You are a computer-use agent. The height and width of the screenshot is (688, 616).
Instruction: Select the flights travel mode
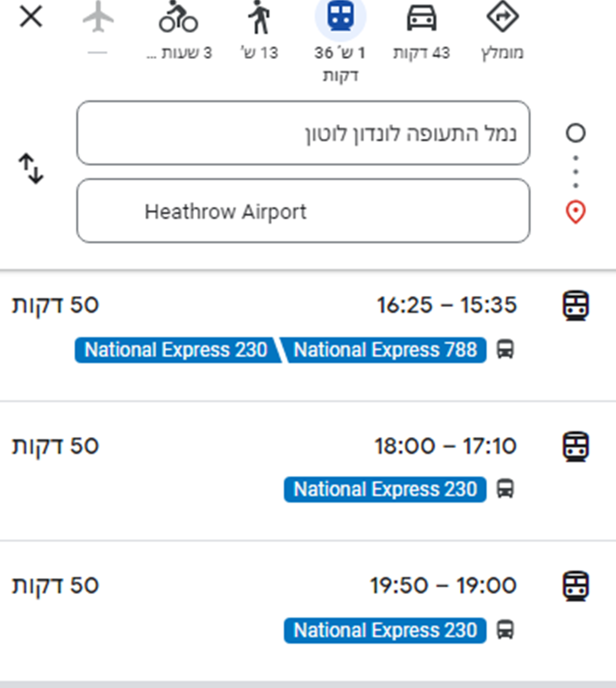[x=98, y=17]
